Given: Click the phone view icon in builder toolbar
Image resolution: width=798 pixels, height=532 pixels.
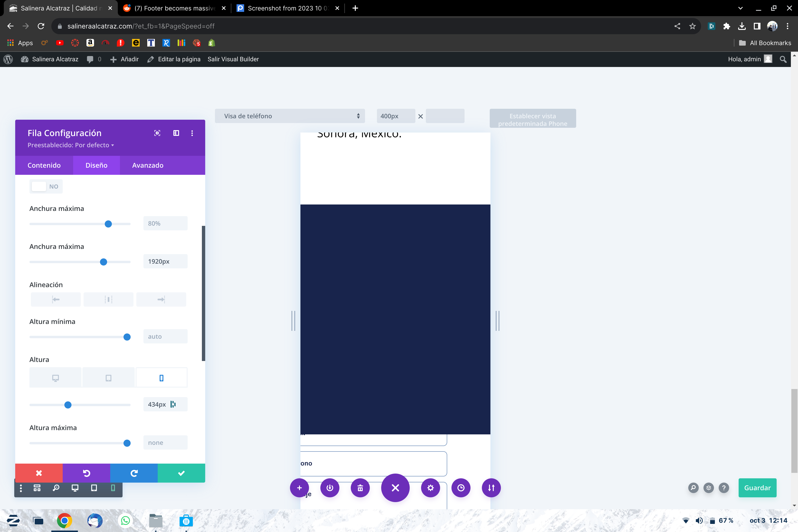Looking at the screenshot, I should click(x=113, y=488).
